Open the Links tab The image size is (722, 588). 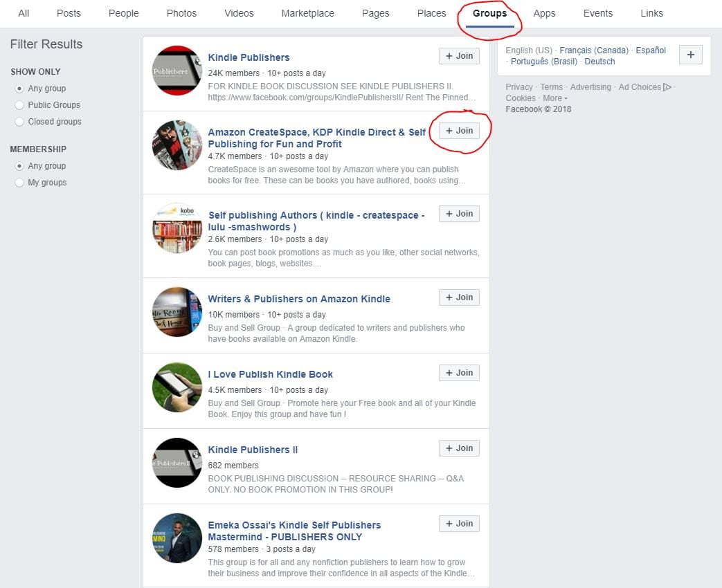(x=651, y=13)
